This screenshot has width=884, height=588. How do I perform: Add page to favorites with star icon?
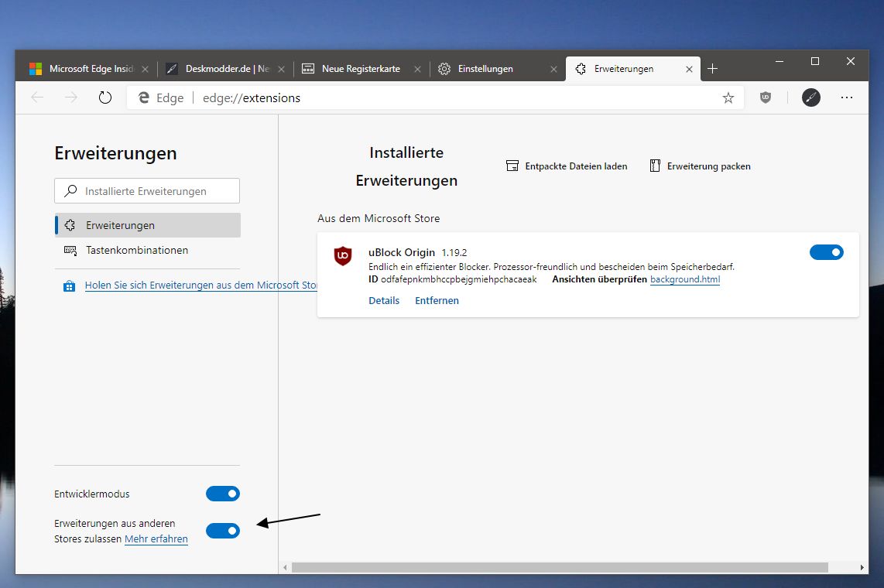coord(728,98)
